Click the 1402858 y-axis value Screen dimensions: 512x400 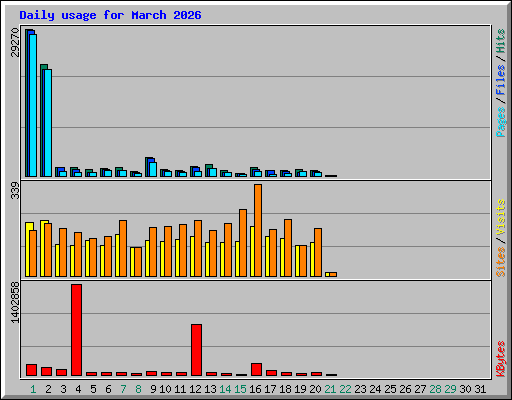tap(15, 303)
